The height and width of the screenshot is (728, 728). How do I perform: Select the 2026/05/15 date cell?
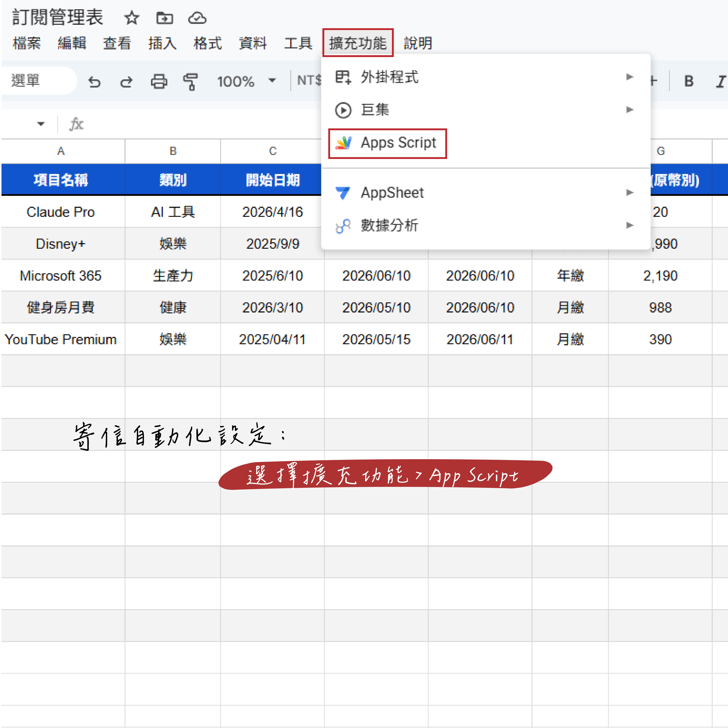point(376,339)
